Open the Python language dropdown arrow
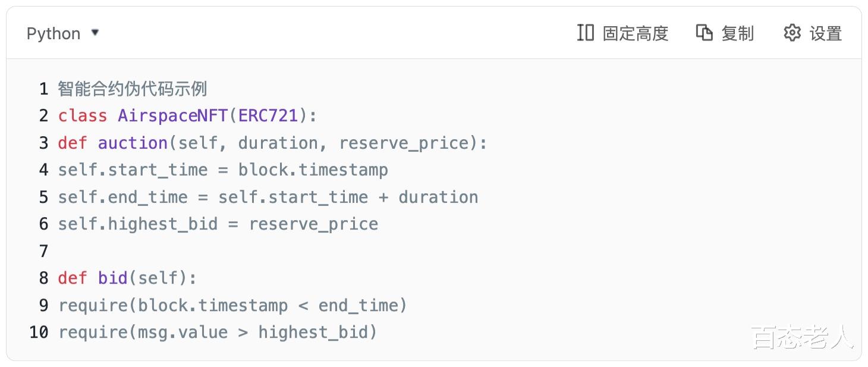The height and width of the screenshot is (367, 868). click(95, 33)
